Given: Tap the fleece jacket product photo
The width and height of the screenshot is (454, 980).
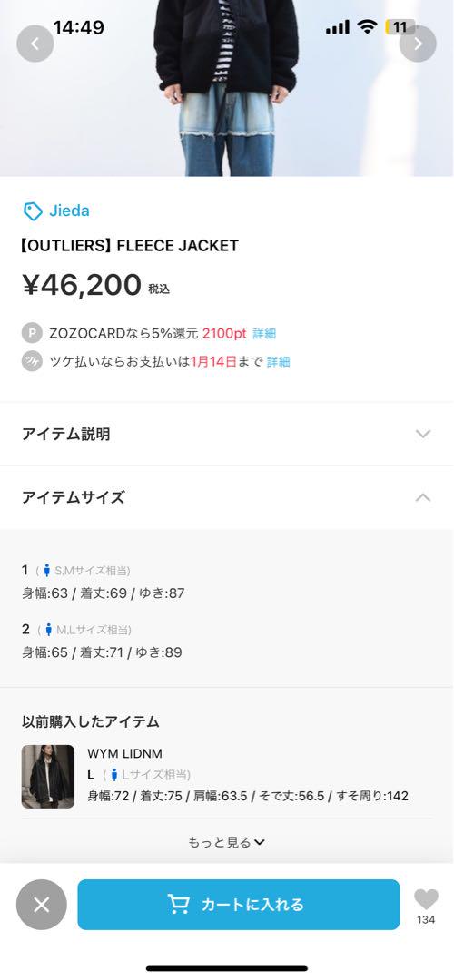Looking at the screenshot, I should pos(227,88).
